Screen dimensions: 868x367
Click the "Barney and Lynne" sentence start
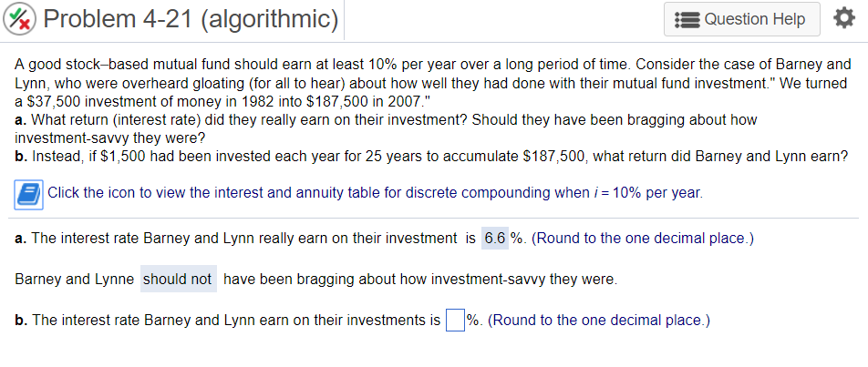tap(75, 279)
